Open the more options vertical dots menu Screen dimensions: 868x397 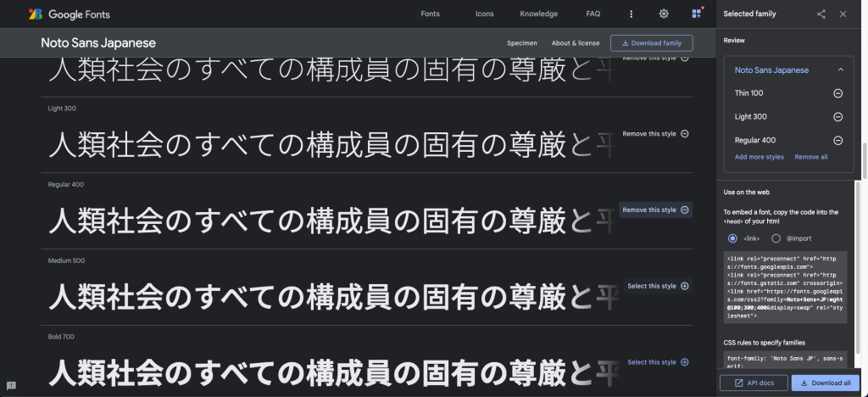click(x=631, y=14)
